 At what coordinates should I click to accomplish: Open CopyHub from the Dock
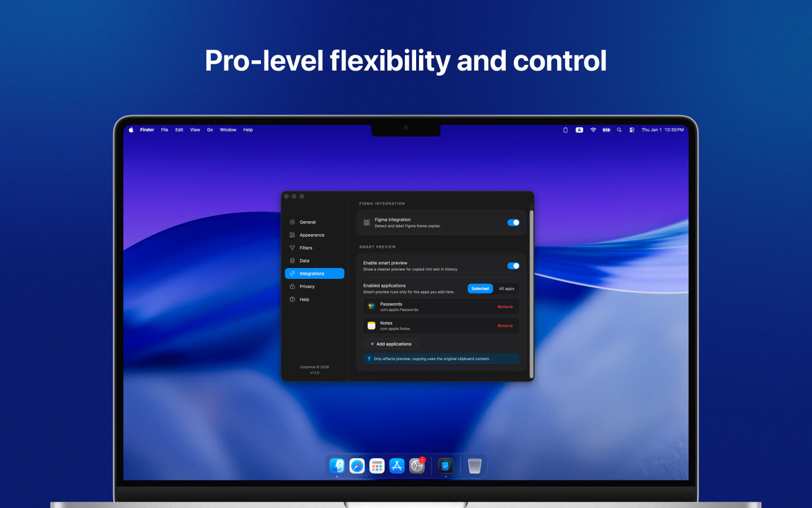point(445,466)
